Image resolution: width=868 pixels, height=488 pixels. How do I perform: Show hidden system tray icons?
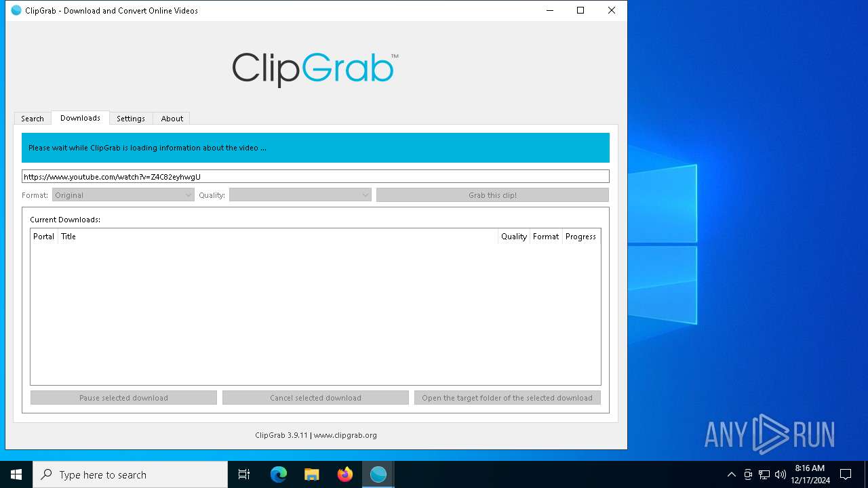pyautogui.click(x=731, y=474)
